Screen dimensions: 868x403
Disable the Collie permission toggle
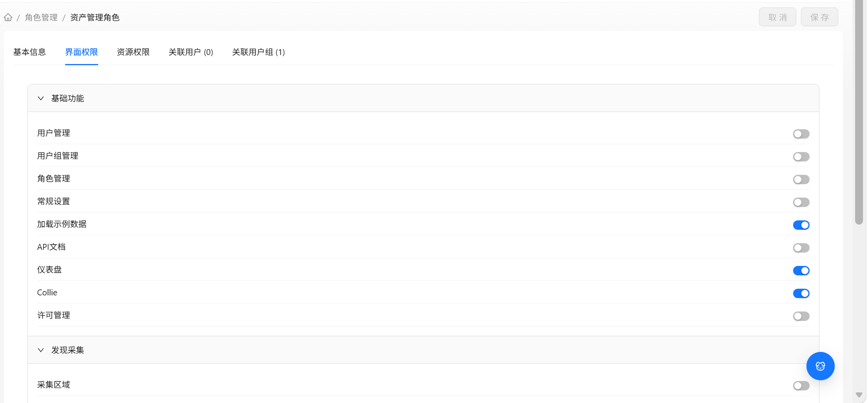801,293
